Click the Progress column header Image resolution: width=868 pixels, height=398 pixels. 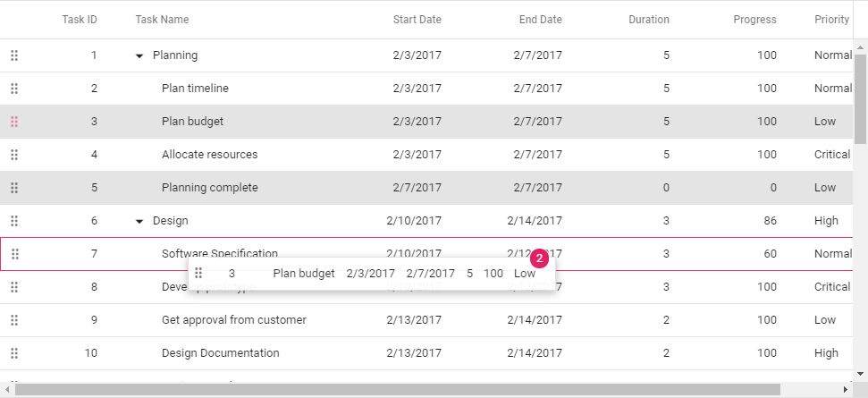point(754,20)
